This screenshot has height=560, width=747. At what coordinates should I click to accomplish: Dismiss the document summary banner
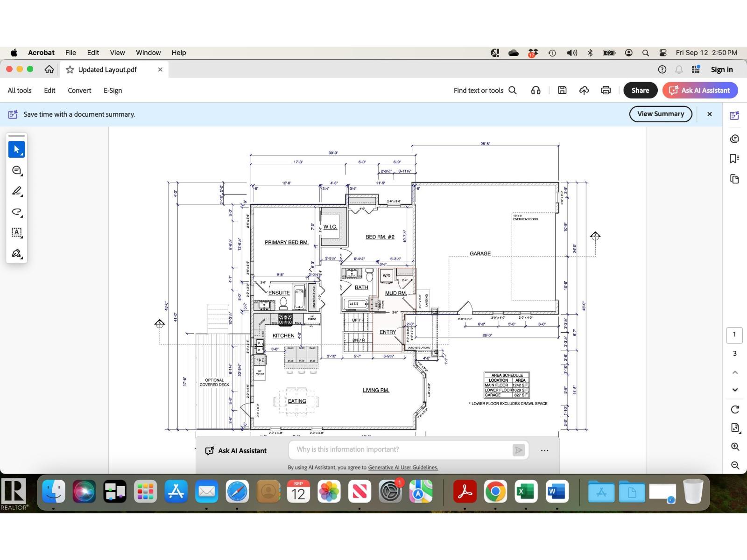pyautogui.click(x=709, y=114)
